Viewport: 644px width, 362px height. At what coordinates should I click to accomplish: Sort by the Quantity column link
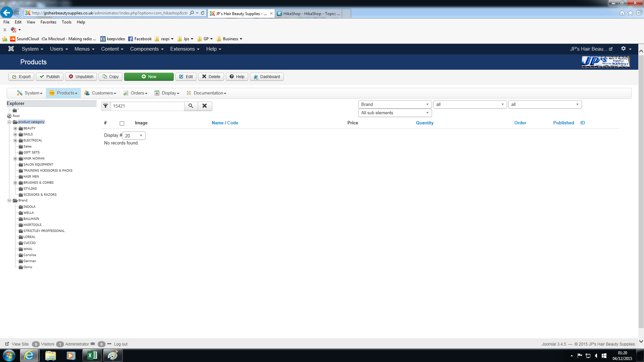click(x=425, y=123)
